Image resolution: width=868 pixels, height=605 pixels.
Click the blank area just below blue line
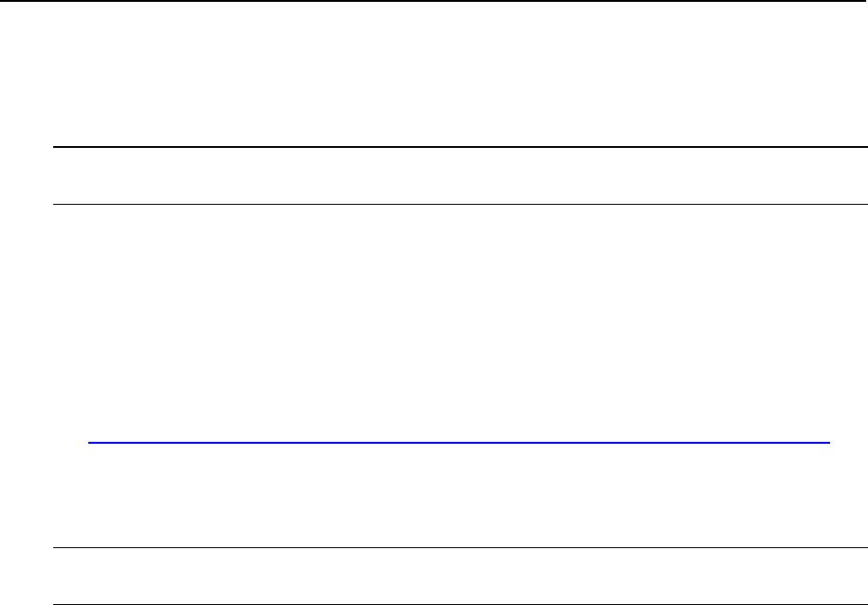(460, 495)
